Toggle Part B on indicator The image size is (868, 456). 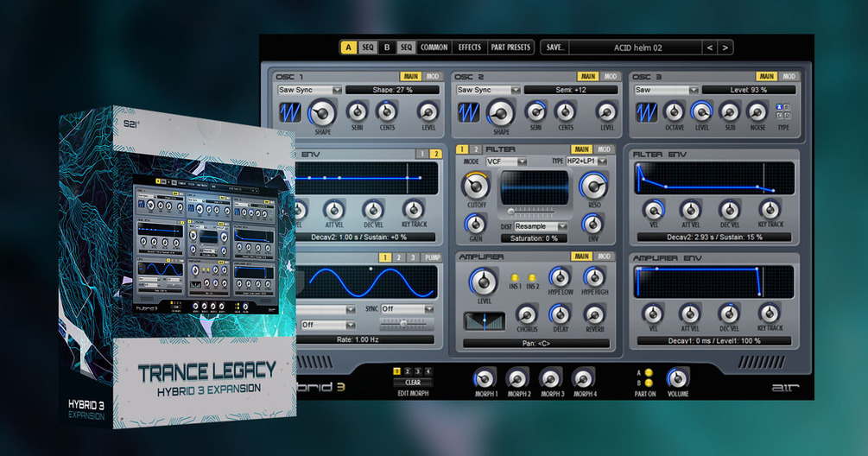coord(649,383)
